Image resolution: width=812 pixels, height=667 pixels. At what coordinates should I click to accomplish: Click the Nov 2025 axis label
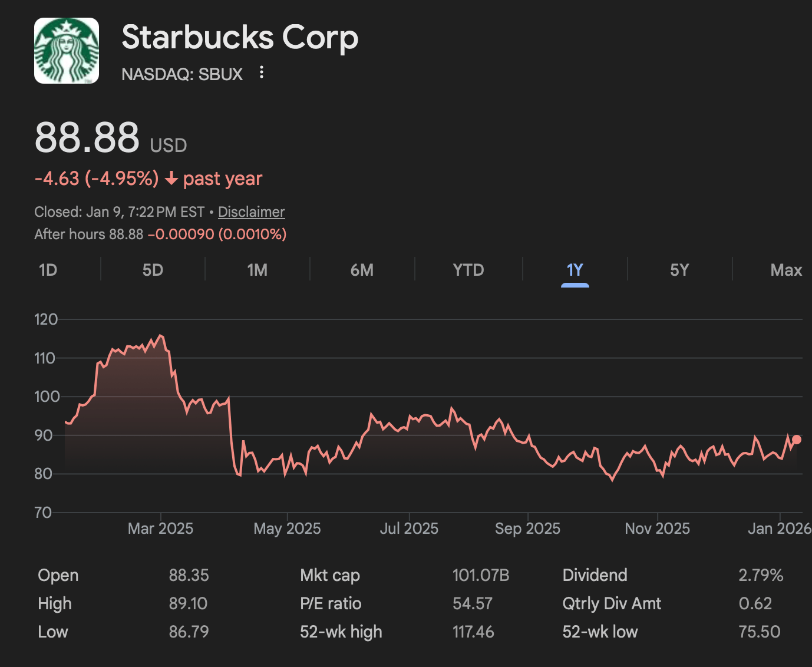coord(657,529)
